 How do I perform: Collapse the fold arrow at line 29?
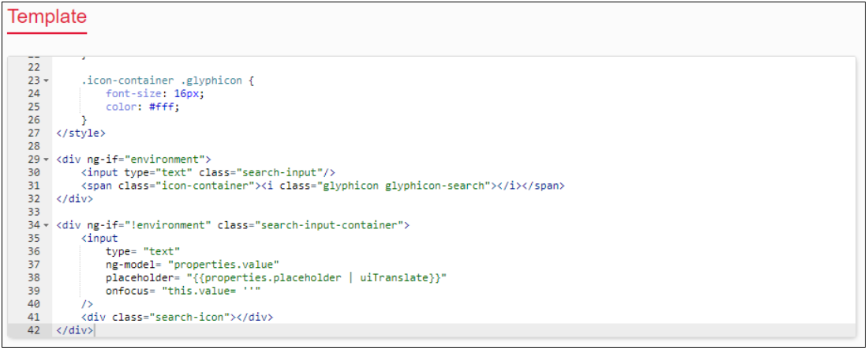pyautogui.click(x=46, y=160)
